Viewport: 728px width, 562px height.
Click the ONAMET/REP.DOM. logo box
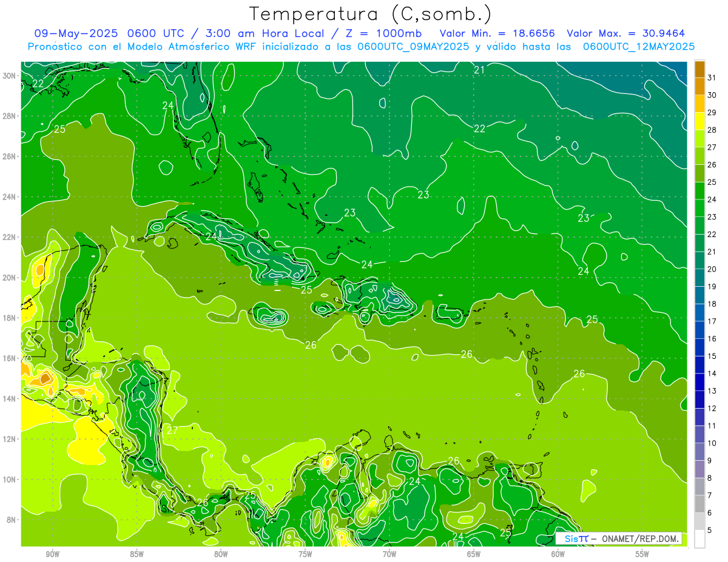pos(619,538)
